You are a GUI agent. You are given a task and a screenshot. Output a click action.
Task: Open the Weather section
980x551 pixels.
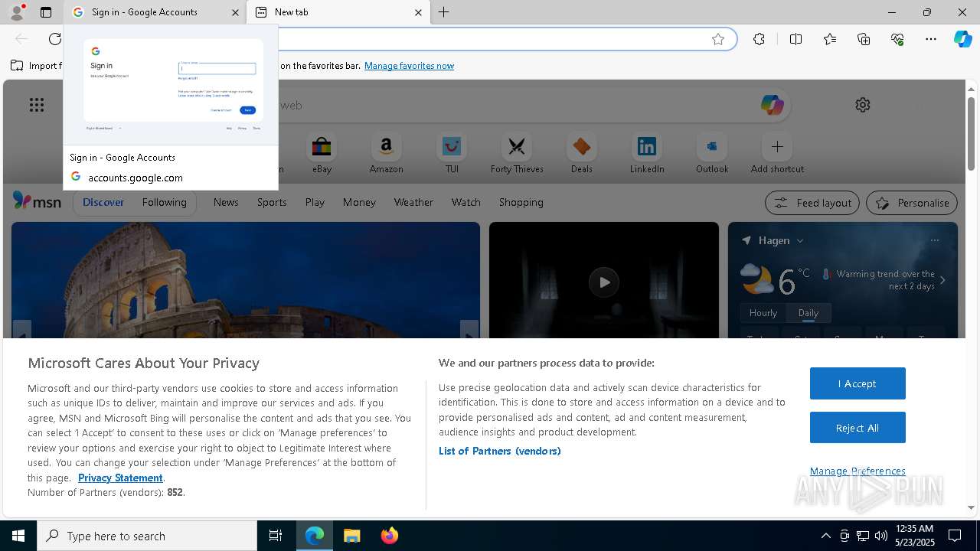(413, 202)
